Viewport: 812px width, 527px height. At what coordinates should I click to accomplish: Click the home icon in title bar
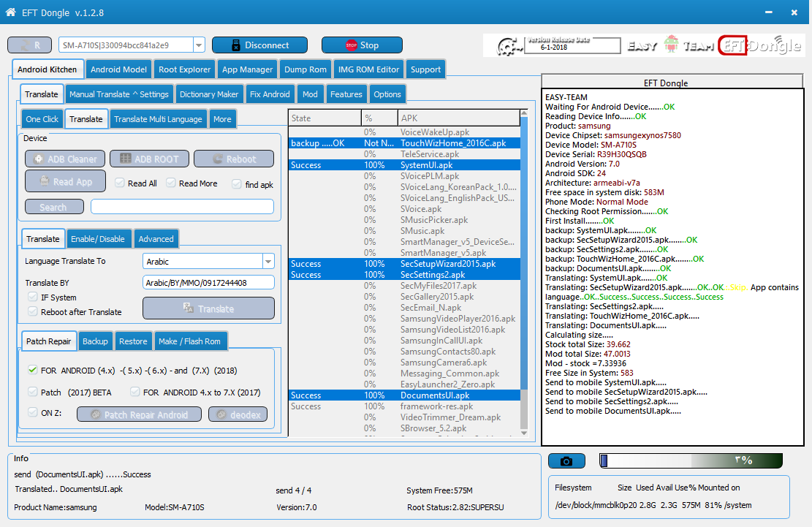pos(10,12)
